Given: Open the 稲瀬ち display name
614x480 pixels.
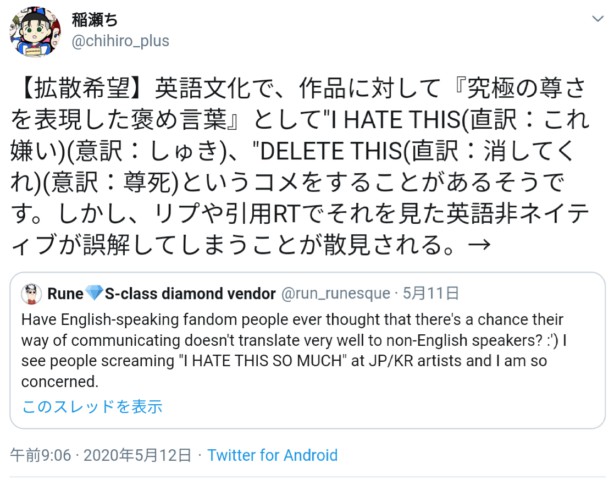Looking at the screenshot, I should coord(98,18).
